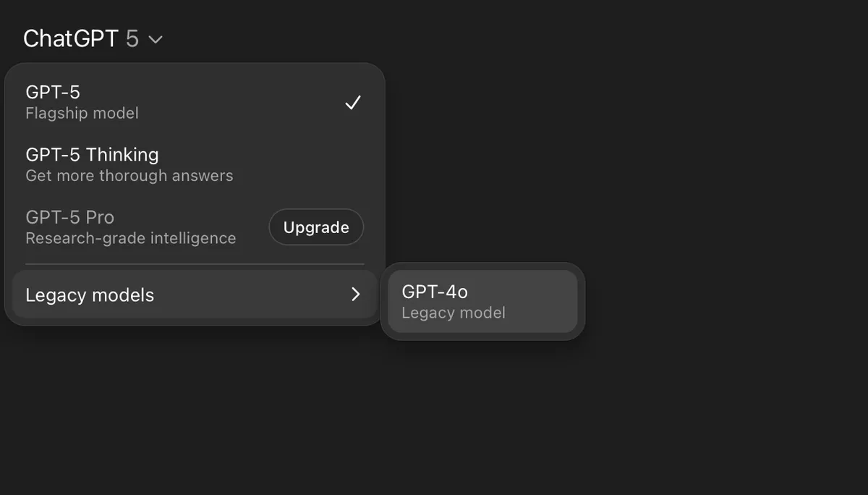Open the Legacy models submenu
Screen dimensions: 868x495
click(194, 295)
